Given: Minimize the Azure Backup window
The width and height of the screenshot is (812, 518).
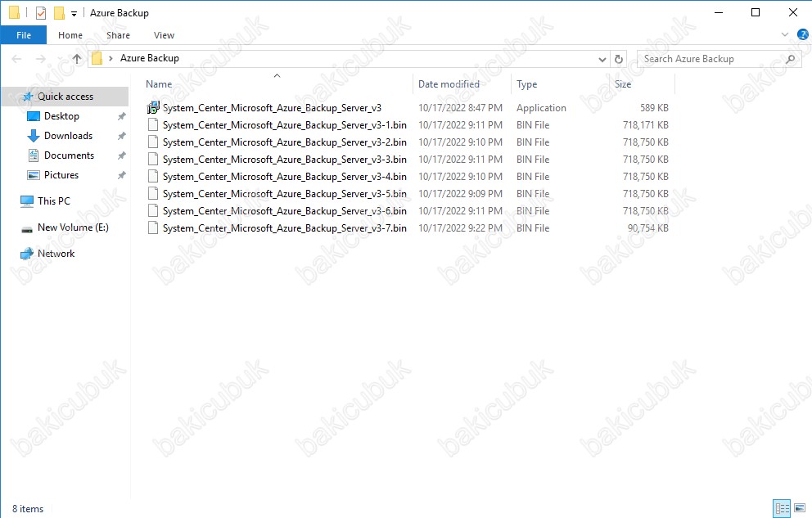Looking at the screenshot, I should click(718, 12).
